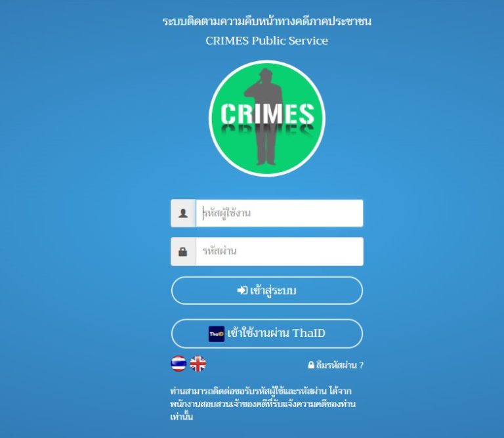
Task: Click the saluting officer silhouette's head in logo
Action: pyautogui.click(x=266, y=76)
